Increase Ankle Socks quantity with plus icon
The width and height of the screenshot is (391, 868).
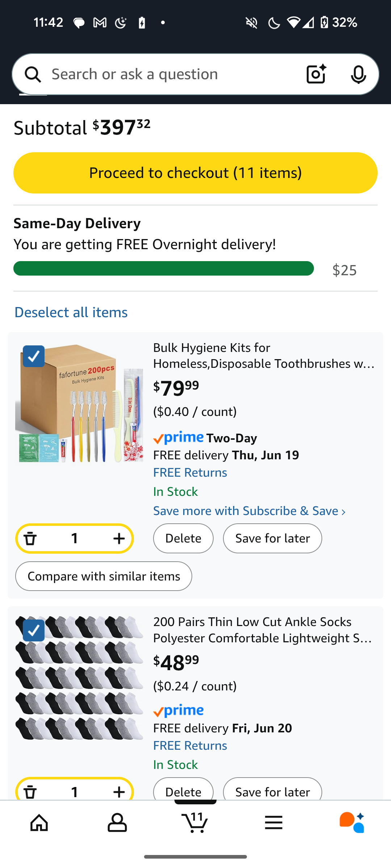[x=119, y=792]
